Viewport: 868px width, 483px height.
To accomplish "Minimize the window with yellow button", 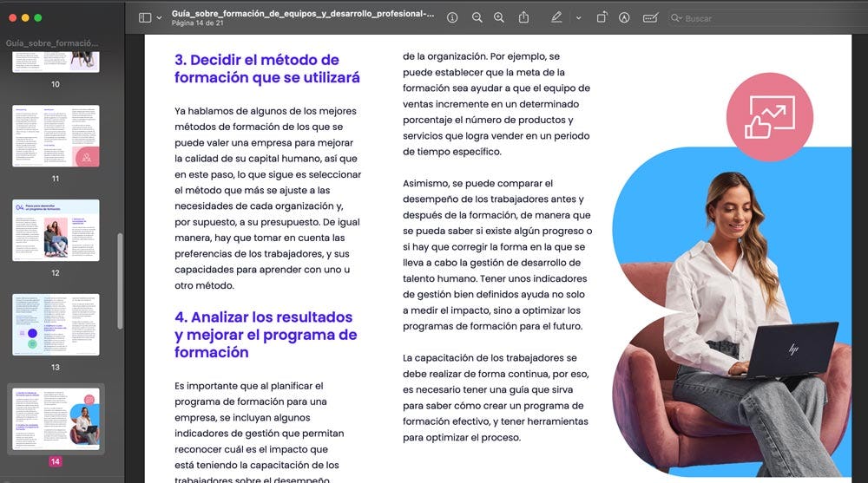I will point(25,17).
